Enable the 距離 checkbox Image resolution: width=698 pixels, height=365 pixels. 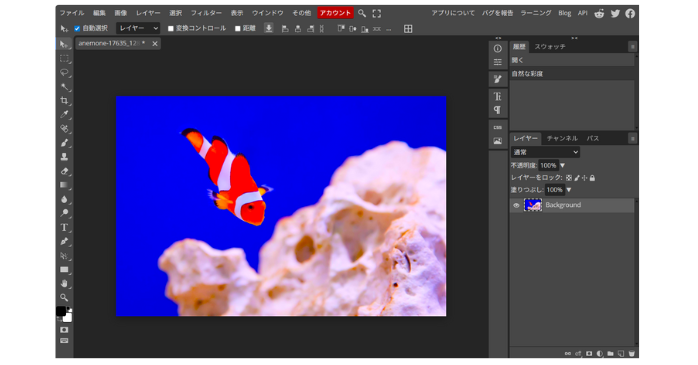coord(238,28)
